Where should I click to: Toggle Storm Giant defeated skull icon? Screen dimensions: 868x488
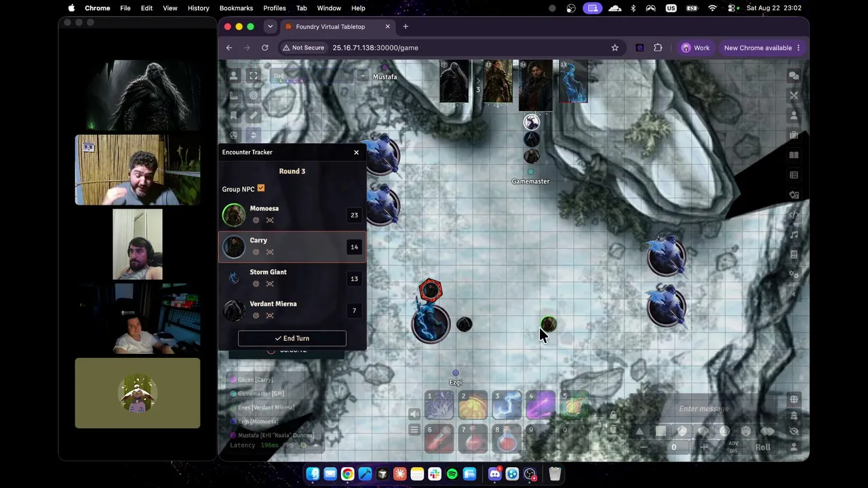pos(270,284)
